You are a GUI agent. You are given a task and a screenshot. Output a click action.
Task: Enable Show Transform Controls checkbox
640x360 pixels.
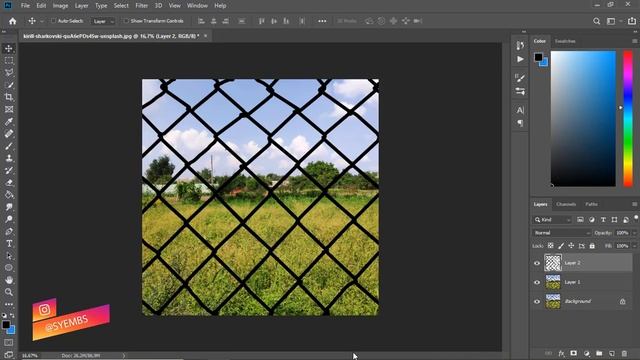tap(126, 21)
